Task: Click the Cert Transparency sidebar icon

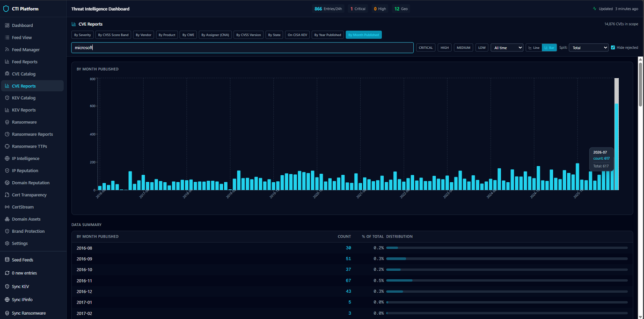Action: 6,195
